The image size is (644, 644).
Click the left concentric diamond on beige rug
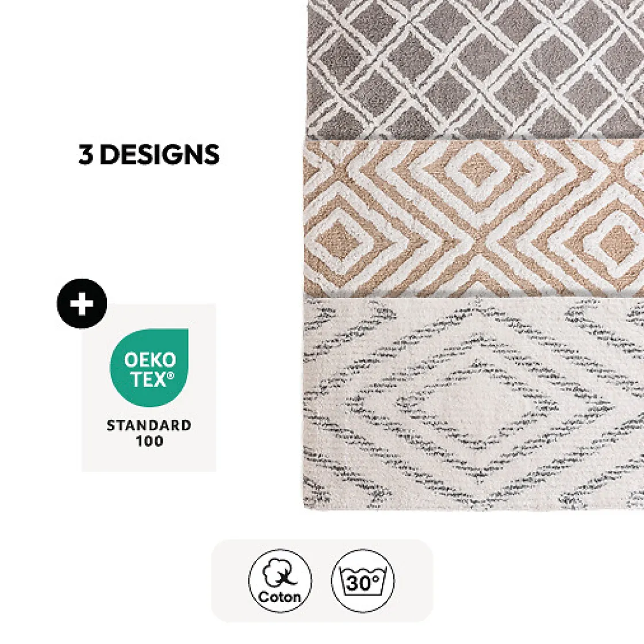click(339, 240)
